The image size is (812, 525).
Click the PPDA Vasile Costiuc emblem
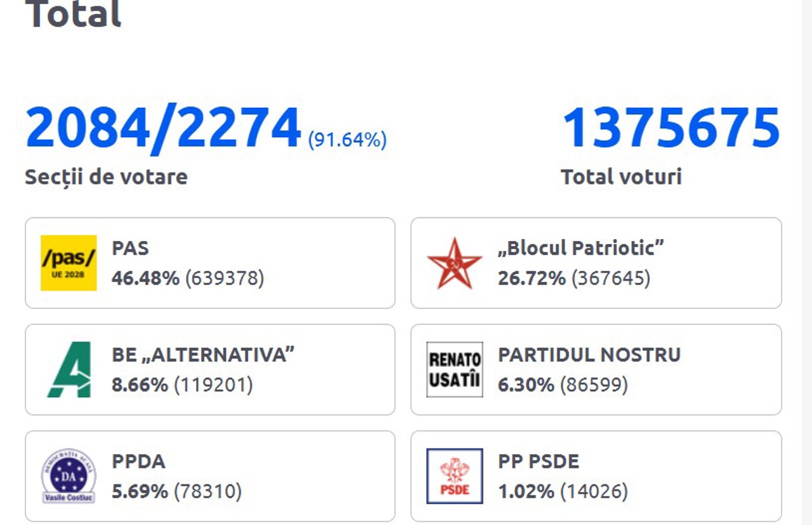tap(69, 476)
